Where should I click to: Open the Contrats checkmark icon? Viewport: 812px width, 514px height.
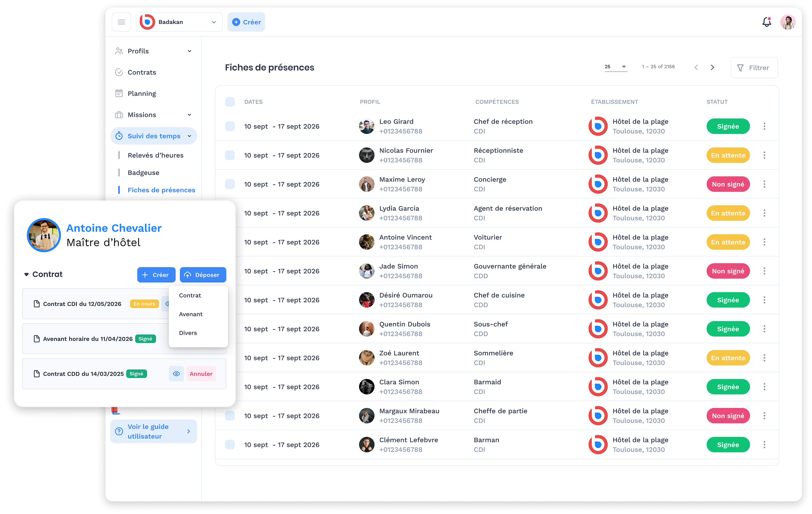click(x=119, y=72)
